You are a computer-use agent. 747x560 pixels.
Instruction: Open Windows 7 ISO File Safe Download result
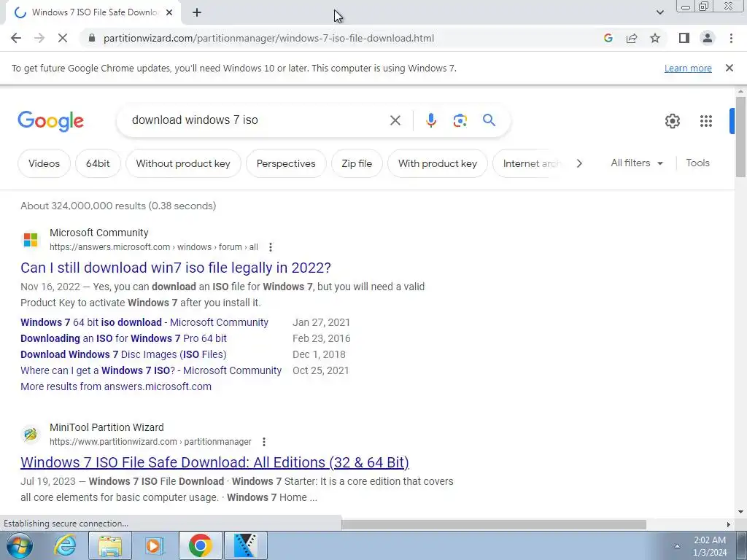215,462
